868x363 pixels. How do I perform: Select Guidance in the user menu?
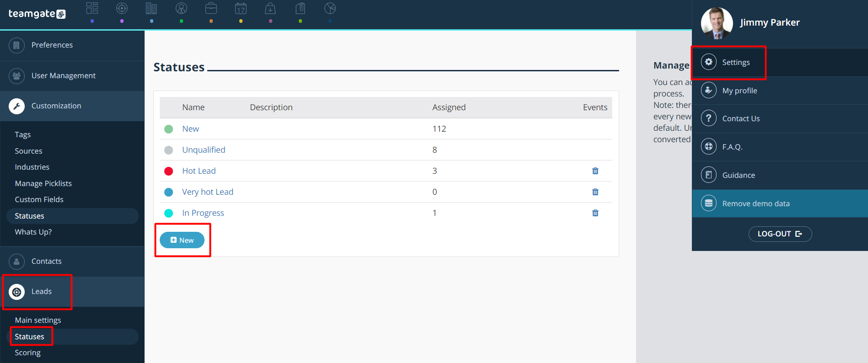point(780,175)
